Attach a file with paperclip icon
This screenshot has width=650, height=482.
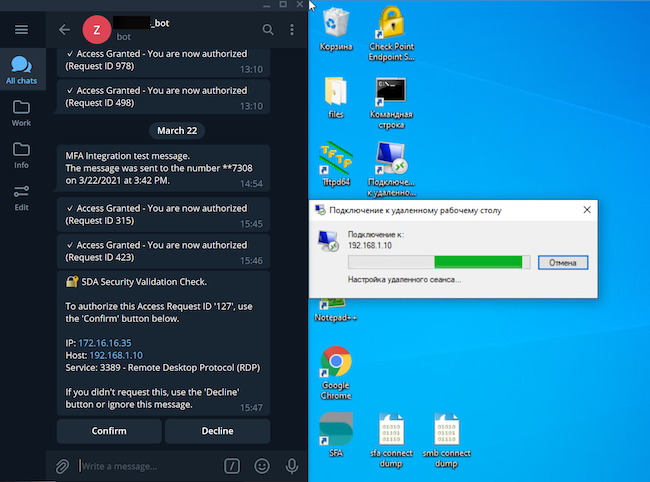coord(62,466)
